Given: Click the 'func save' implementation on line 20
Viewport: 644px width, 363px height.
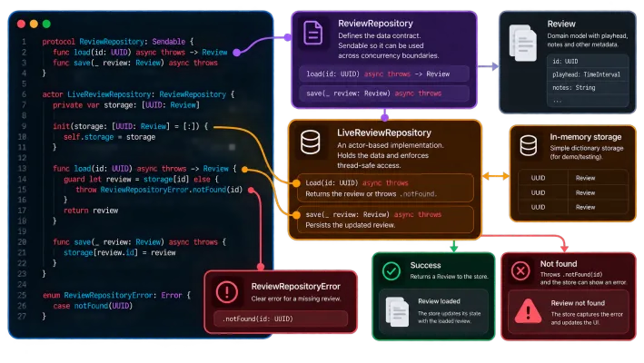Looking at the screenshot, I should (139, 242).
